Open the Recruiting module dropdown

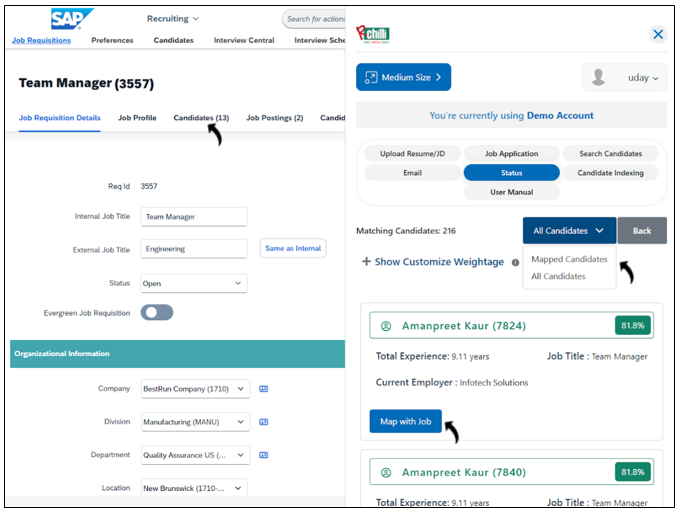click(173, 18)
